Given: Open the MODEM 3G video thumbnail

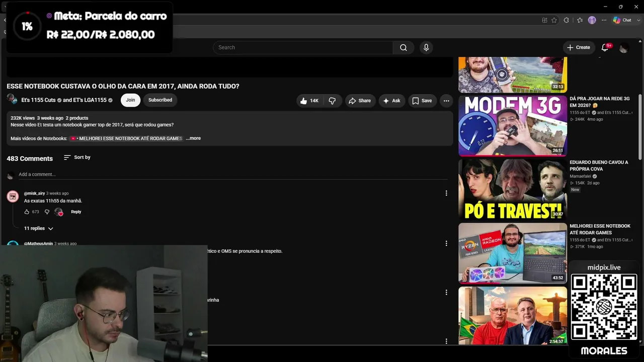Looking at the screenshot, I should click(x=513, y=126).
